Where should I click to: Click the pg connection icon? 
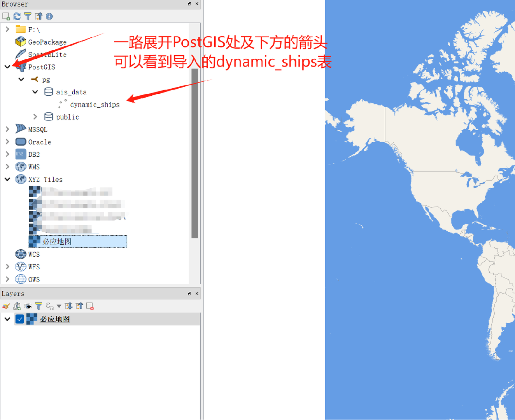coord(35,79)
